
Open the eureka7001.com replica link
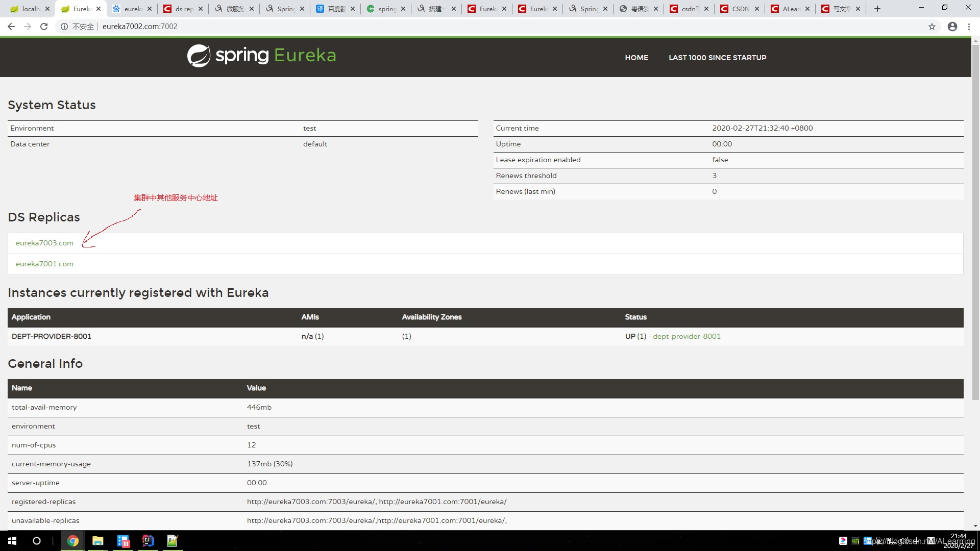pos(44,264)
